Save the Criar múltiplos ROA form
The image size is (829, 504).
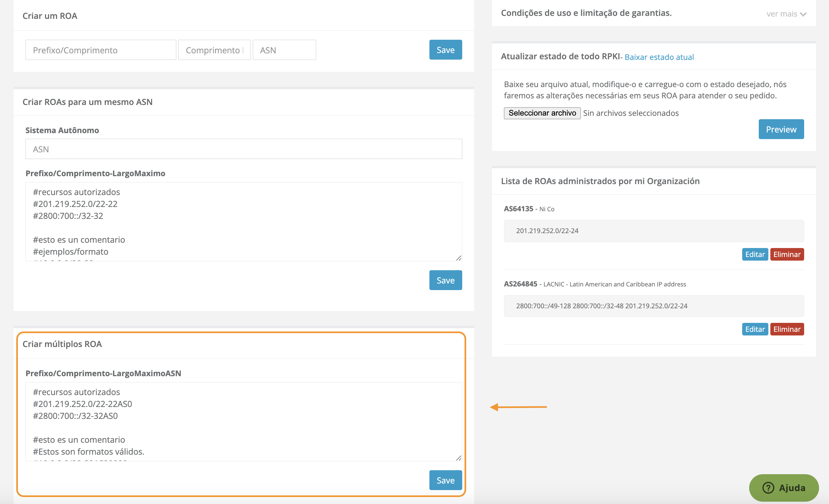pyautogui.click(x=445, y=480)
